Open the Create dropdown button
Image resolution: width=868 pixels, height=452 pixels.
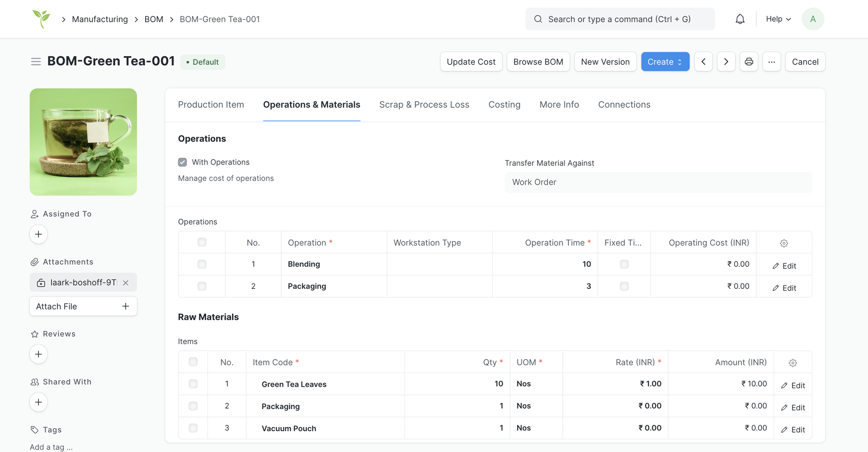pos(665,61)
